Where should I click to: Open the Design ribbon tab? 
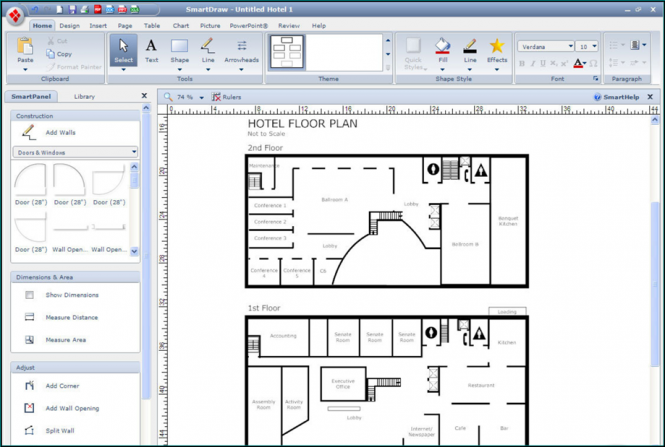(x=69, y=25)
